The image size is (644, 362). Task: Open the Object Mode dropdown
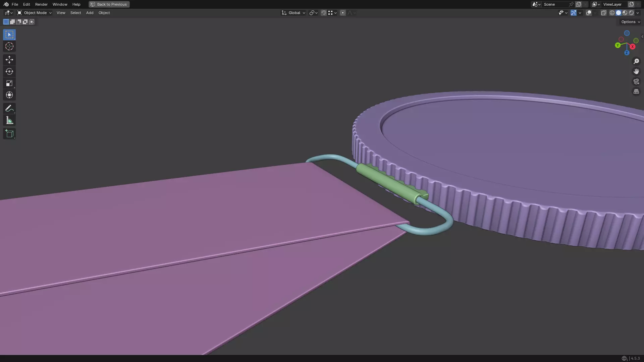[x=35, y=13]
